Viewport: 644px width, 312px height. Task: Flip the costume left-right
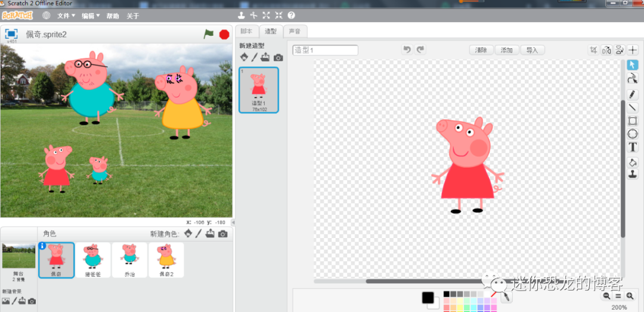[606, 50]
